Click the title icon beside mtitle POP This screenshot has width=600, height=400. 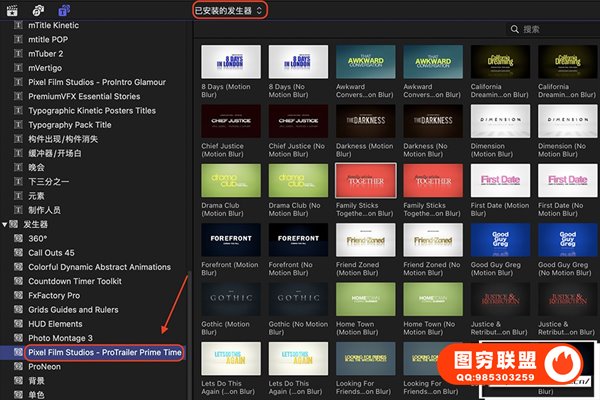coord(19,39)
